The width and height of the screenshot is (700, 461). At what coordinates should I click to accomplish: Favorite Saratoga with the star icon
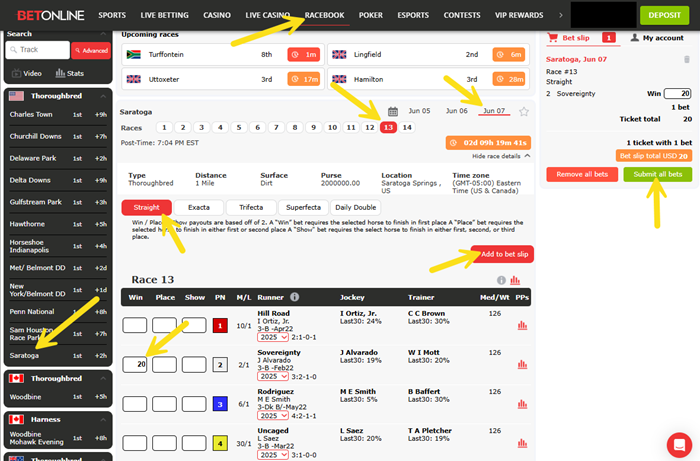[x=524, y=112]
